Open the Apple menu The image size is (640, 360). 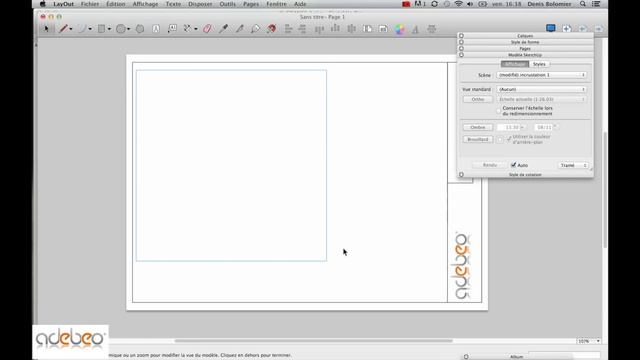(x=43, y=4)
